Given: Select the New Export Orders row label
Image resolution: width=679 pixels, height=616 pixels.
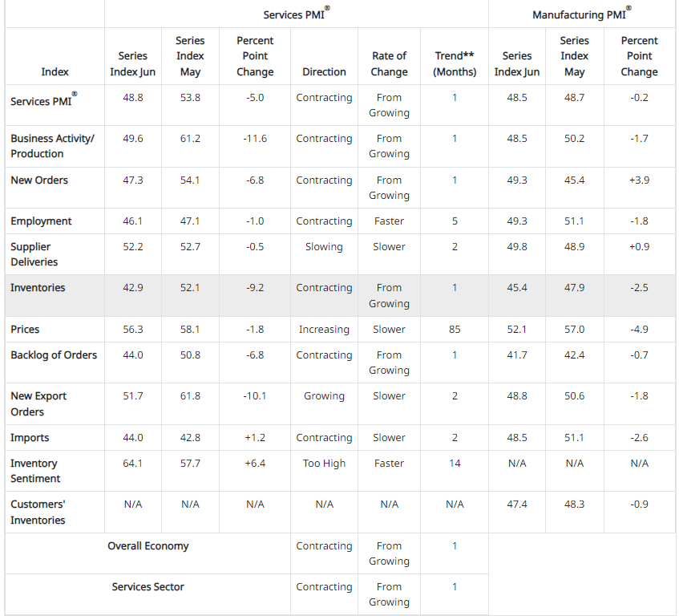Looking at the screenshot, I should click(x=38, y=403).
